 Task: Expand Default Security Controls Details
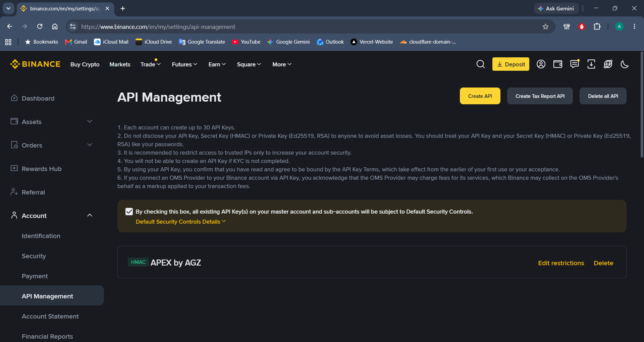point(181,222)
